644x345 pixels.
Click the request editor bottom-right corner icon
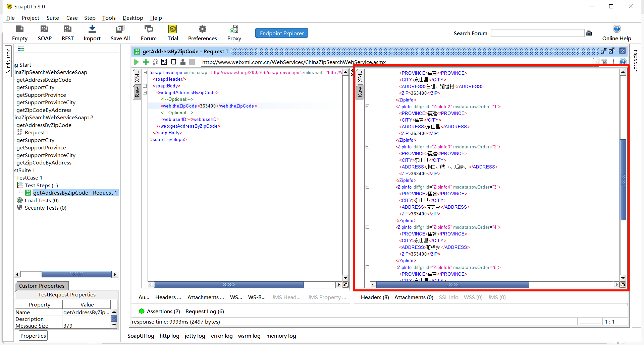point(345,285)
